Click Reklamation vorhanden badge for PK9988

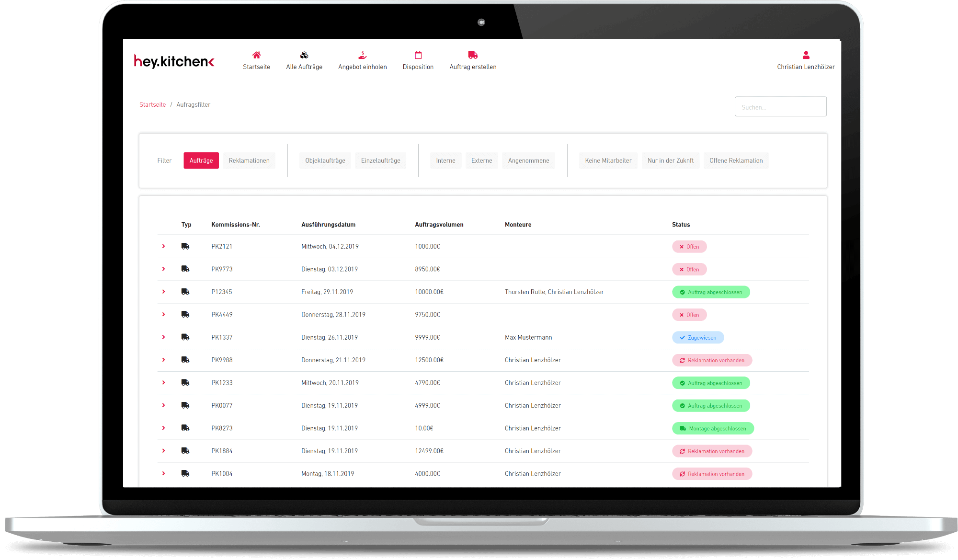pyautogui.click(x=712, y=360)
